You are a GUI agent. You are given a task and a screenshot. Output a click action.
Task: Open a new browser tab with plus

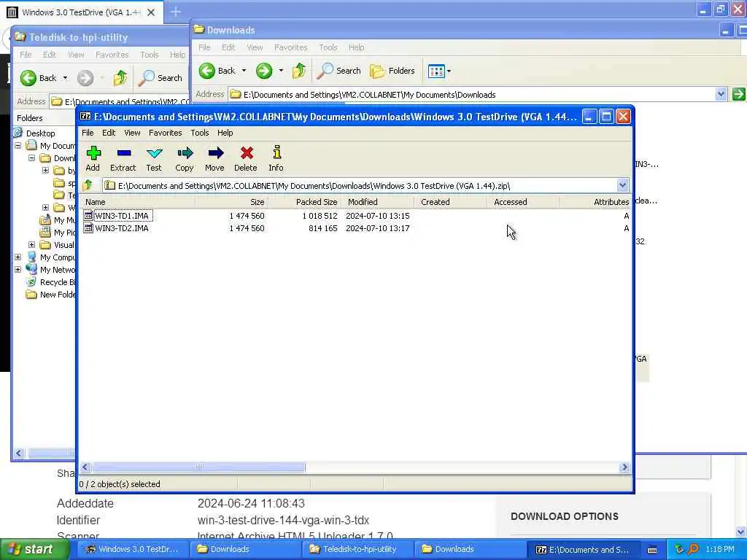175,12
